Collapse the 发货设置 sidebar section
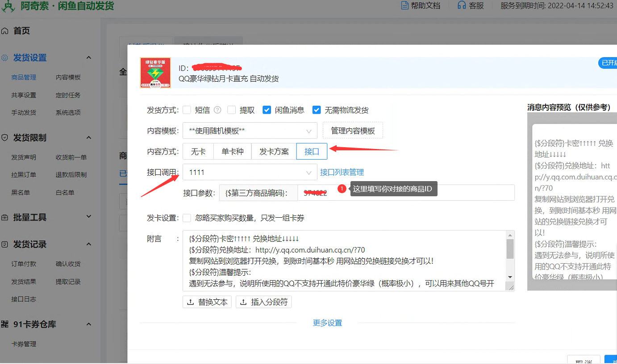Image resolution: width=617 pixels, height=364 pixels. 88,58
